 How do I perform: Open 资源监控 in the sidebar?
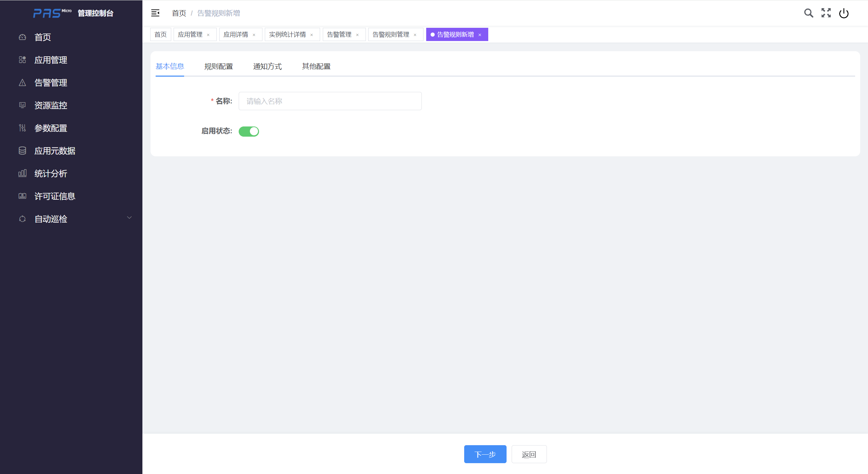tap(51, 105)
